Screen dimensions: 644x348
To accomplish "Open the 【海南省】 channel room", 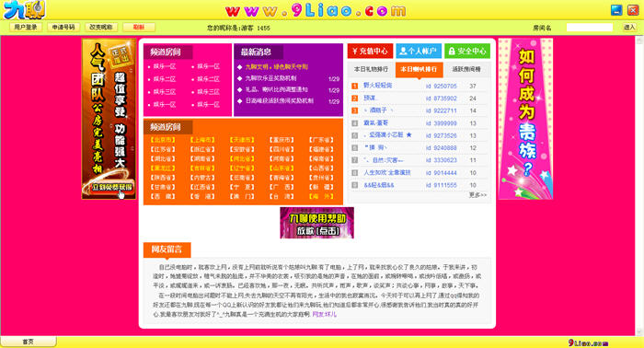I will 321,158.
